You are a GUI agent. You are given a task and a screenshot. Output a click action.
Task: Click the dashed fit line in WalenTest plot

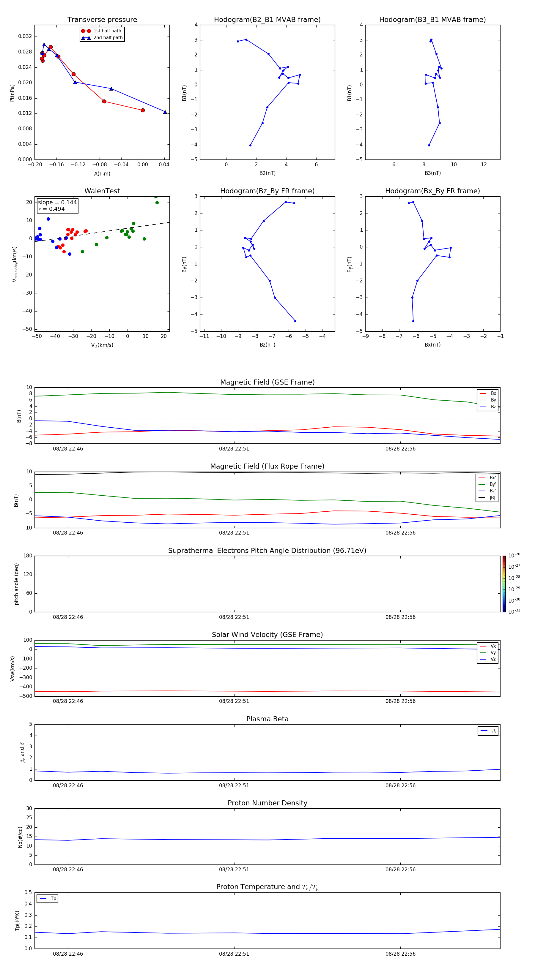102,232
